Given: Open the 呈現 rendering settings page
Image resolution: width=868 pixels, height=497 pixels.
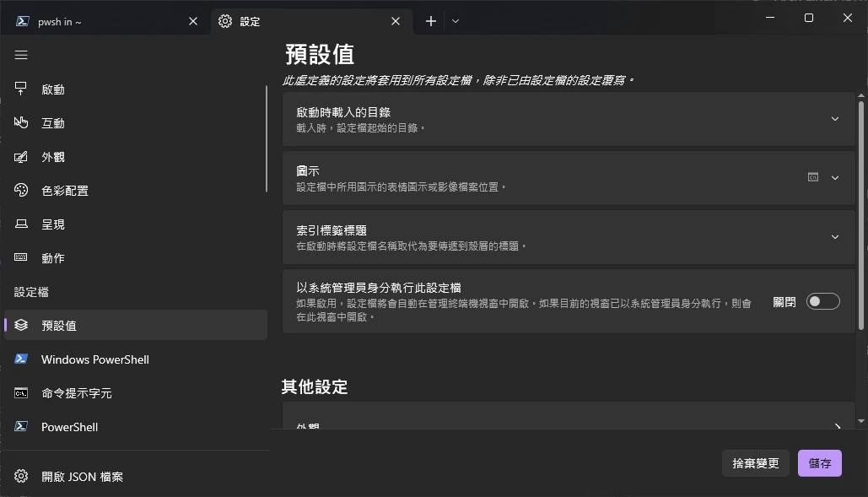Looking at the screenshot, I should pos(52,224).
